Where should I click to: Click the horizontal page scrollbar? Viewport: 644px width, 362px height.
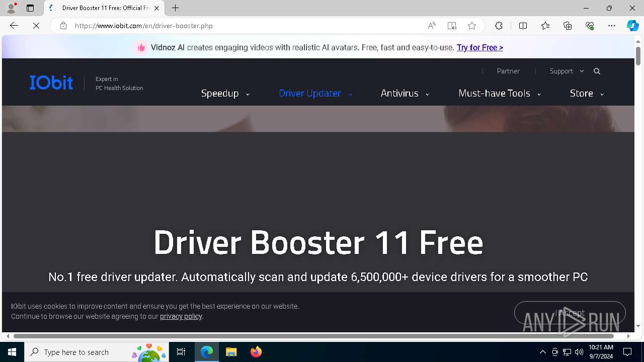click(313, 336)
